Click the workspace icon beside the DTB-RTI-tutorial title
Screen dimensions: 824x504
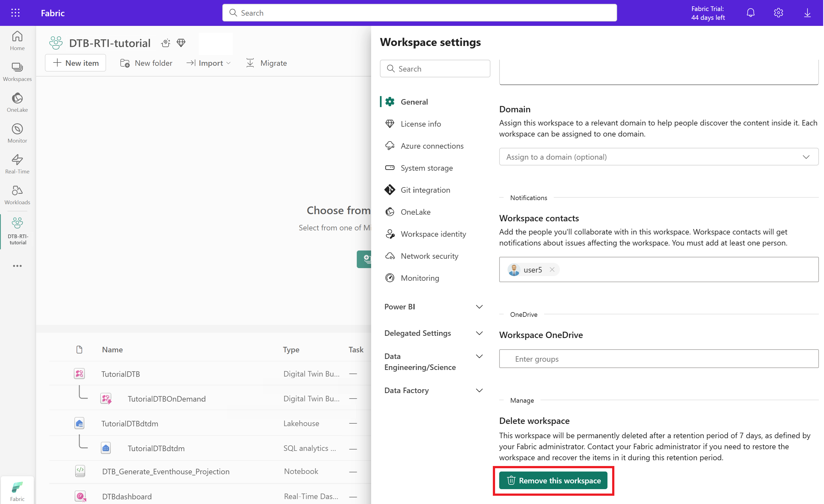(56, 43)
